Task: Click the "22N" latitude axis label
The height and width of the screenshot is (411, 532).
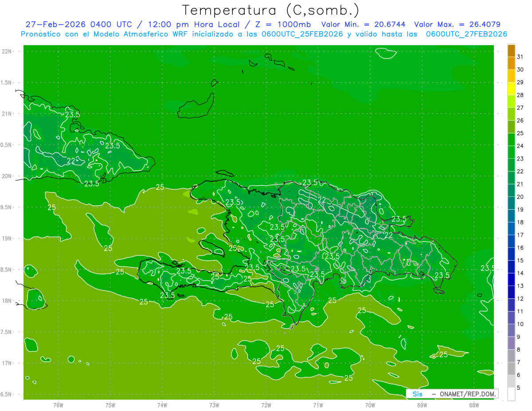Action: click(8, 51)
